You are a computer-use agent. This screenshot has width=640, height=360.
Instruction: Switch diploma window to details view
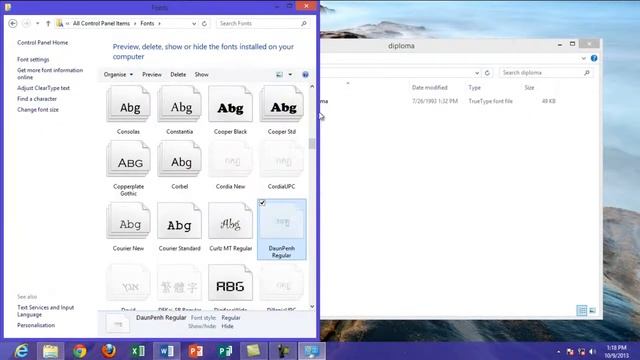tap(582, 311)
